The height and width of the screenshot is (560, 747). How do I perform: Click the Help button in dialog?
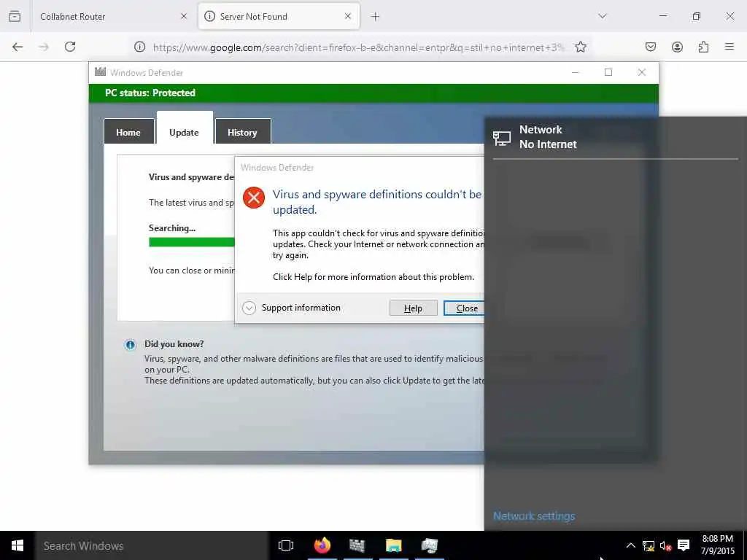point(413,308)
